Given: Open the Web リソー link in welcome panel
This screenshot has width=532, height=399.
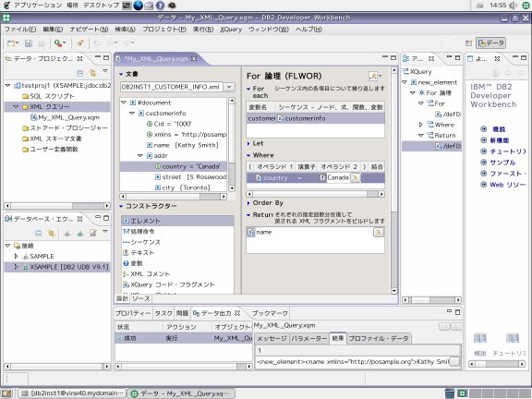Looking at the screenshot, I should click(508, 185).
